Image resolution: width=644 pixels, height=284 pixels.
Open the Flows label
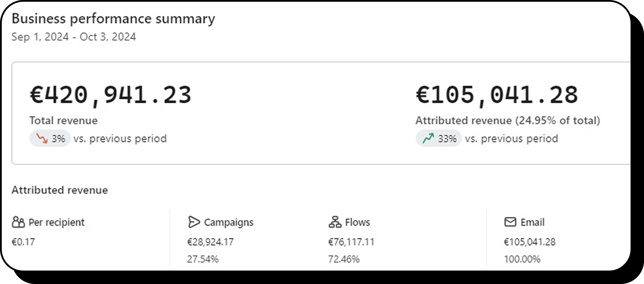pyautogui.click(x=357, y=222)
